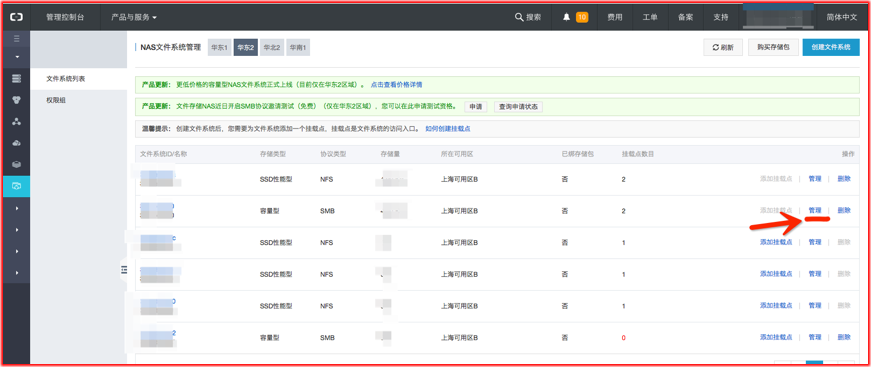Click 管理 for the SMB row with 0 mount points
The width and height of the screenshot is (871, 367).
(x=814, y=337)
